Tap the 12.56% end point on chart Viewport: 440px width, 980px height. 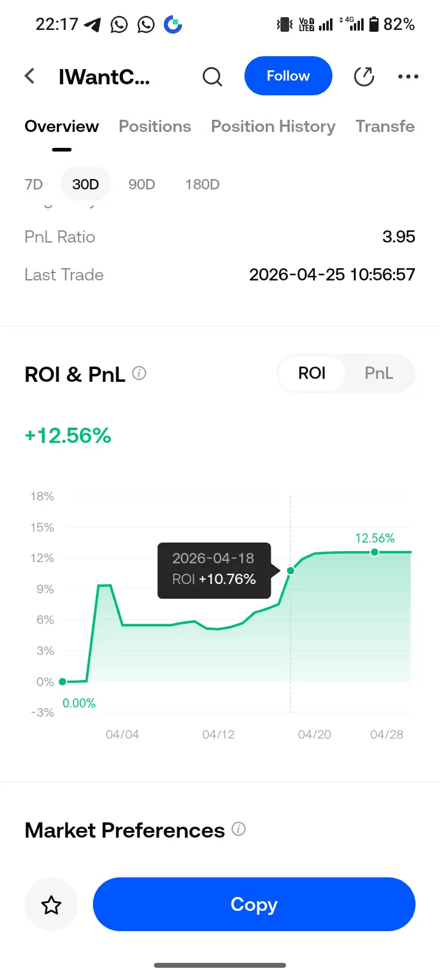pos(375,552)
